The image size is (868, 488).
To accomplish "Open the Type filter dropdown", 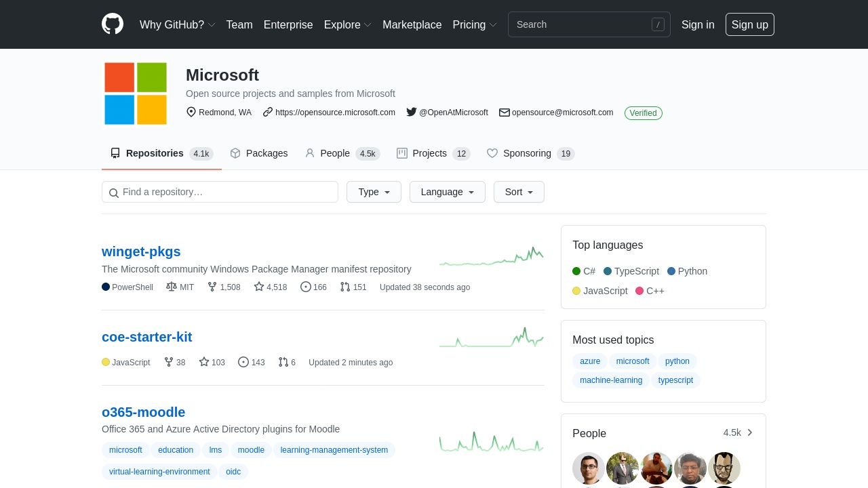I will 374,192.
